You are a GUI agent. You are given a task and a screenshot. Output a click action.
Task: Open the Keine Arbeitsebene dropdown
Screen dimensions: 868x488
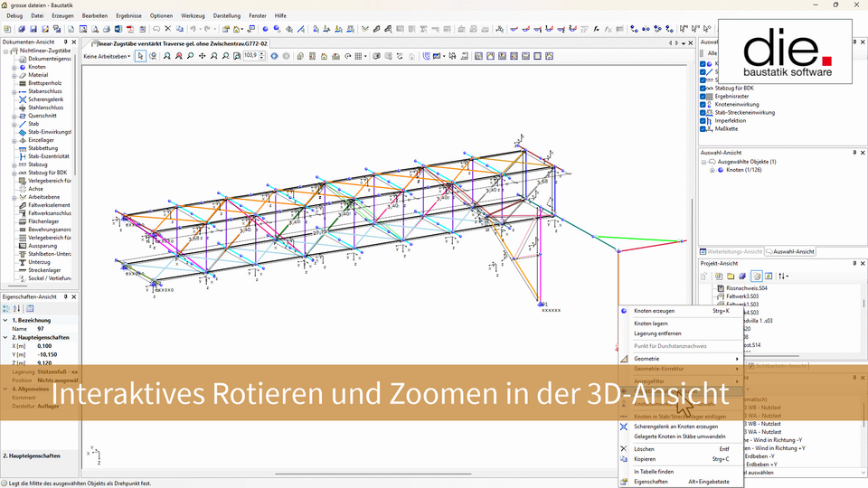click(107, 56)
